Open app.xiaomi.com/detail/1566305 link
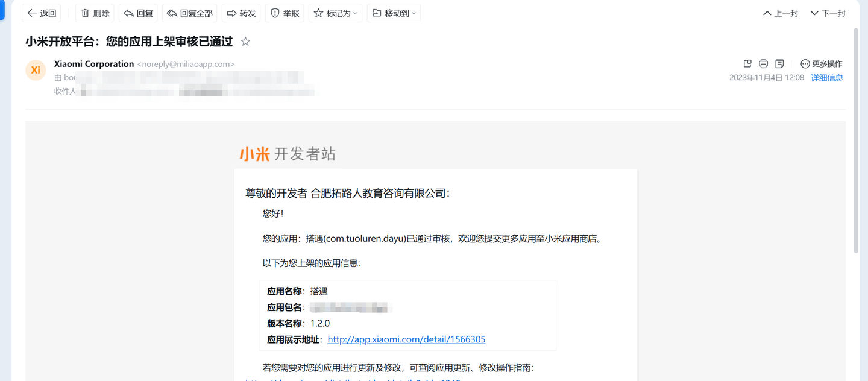The height and width of the screenshot is (381, 868). [x=406, y=339]
